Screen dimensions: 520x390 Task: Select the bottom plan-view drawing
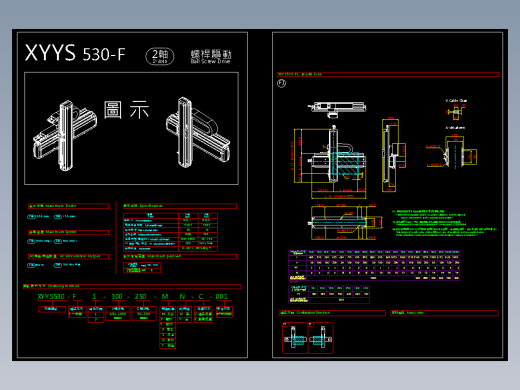point(345,222)
